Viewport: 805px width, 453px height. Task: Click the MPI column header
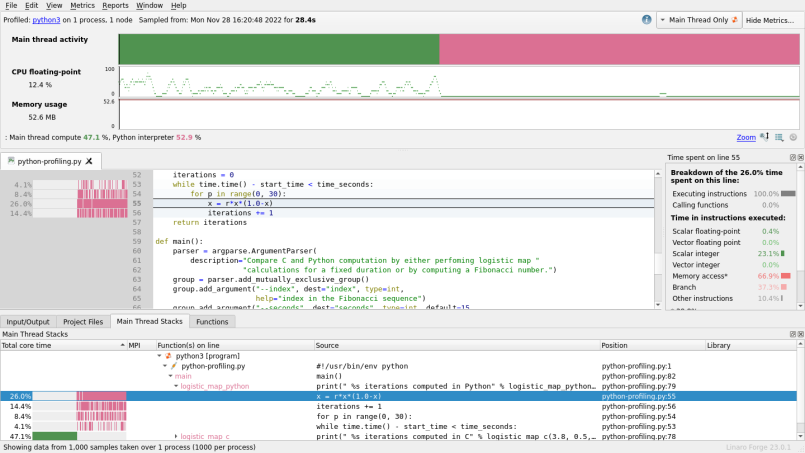click(141, 345)
